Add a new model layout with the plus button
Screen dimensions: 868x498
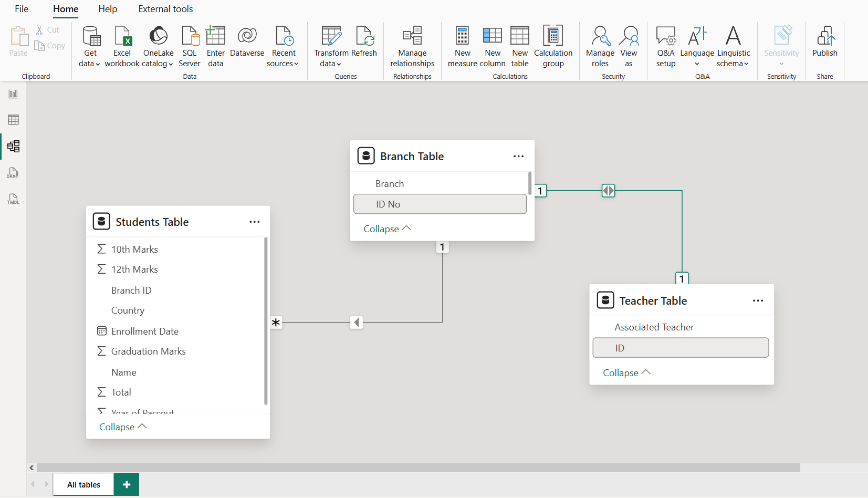tap(126, 484)
